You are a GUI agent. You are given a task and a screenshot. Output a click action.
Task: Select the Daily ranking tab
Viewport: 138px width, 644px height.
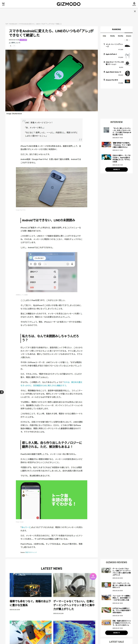pos(104,36)
